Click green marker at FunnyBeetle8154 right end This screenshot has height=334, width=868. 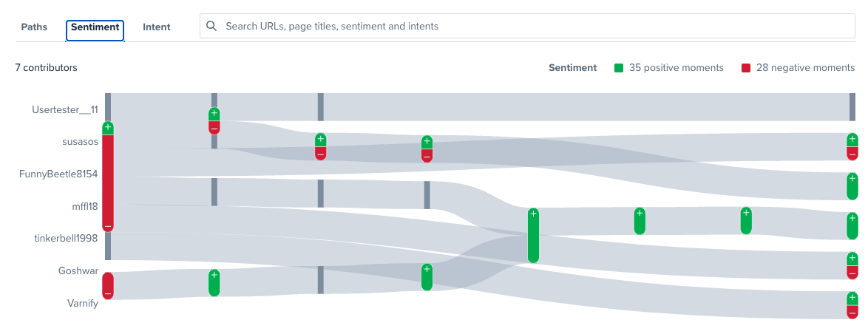[x=852, y=186]
